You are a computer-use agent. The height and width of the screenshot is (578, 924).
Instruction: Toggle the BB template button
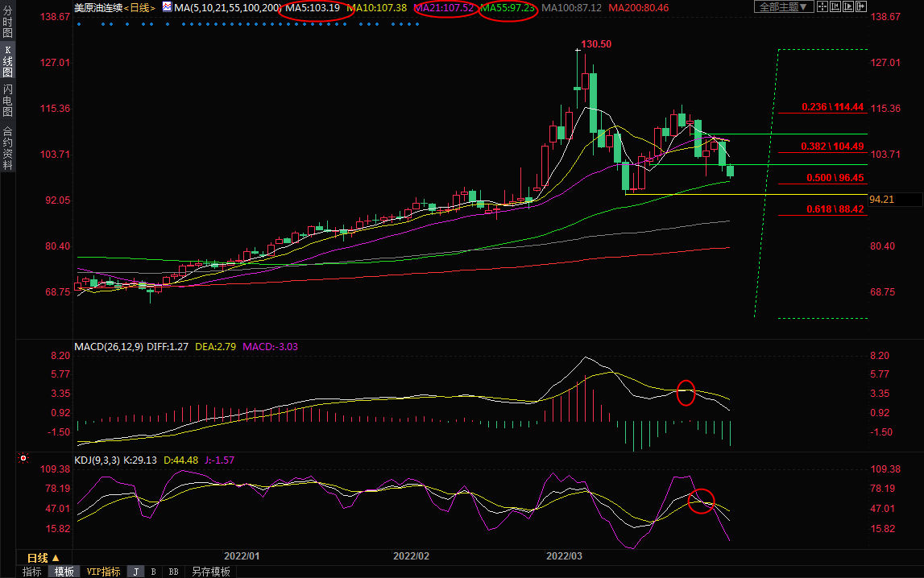(x=172, y=572)
